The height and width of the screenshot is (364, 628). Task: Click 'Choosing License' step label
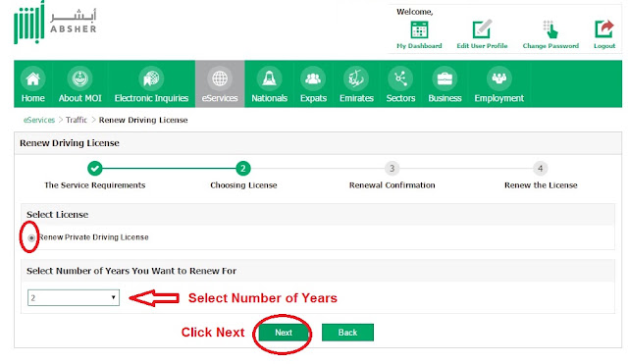tap(243, 185)
